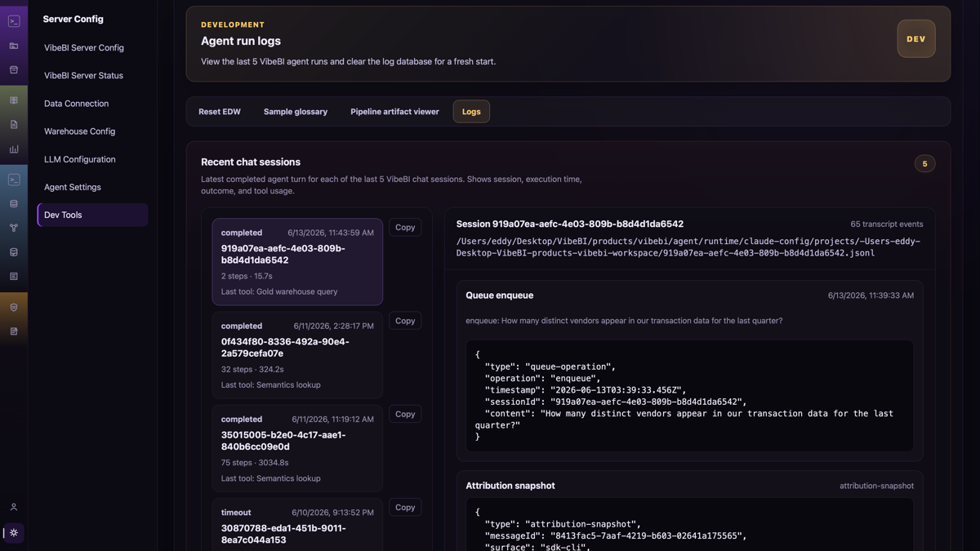Copy session 919a07ea-aefc-4e03-809b ID
980x551 pixels.
pyautogui.click(x=405, y=228)
